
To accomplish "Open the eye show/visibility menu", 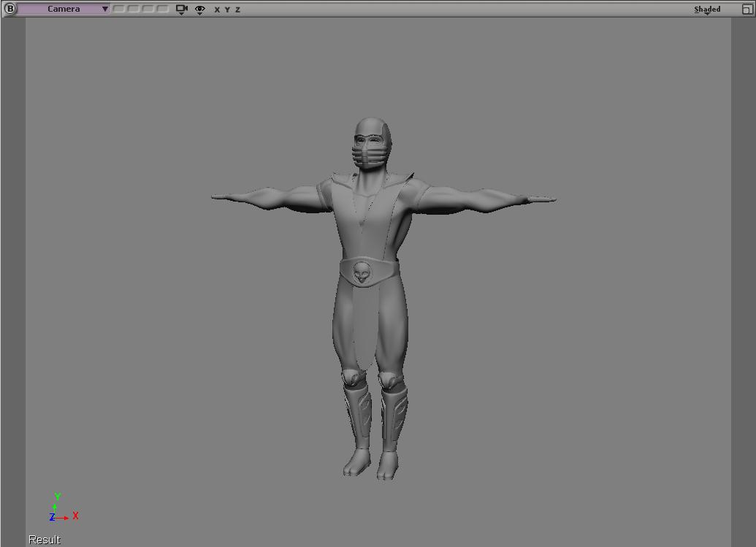I will [200, 9].
